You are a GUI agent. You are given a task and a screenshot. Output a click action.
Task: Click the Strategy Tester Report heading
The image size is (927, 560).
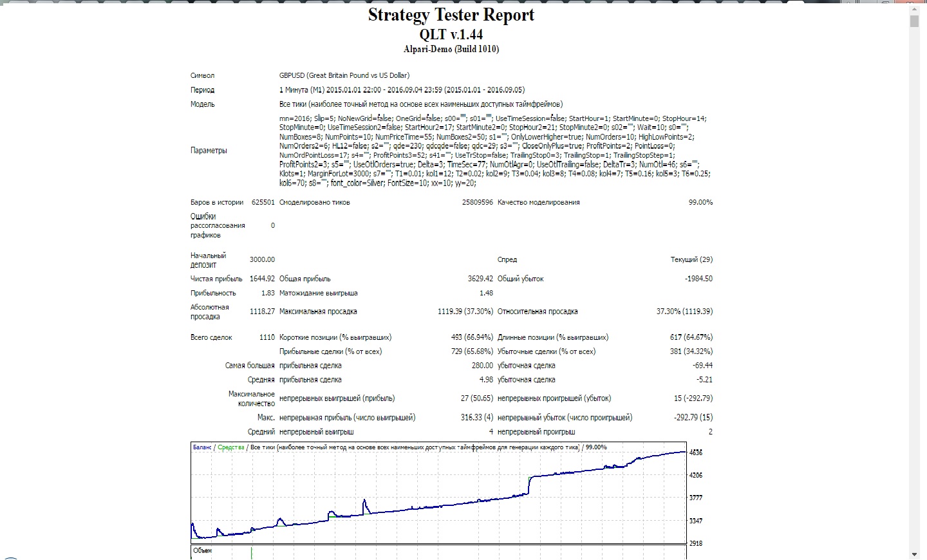pyautogui.click(x=451, y=15)
